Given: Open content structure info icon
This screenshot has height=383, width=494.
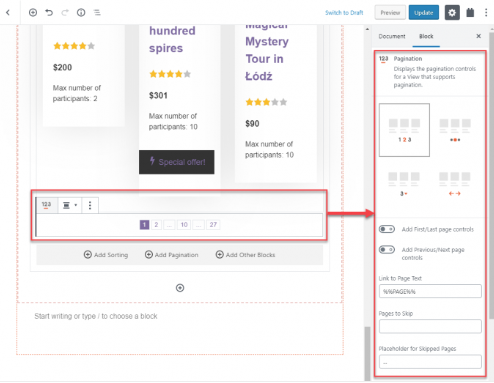Looking at the screenshot, I should [81, 13].
